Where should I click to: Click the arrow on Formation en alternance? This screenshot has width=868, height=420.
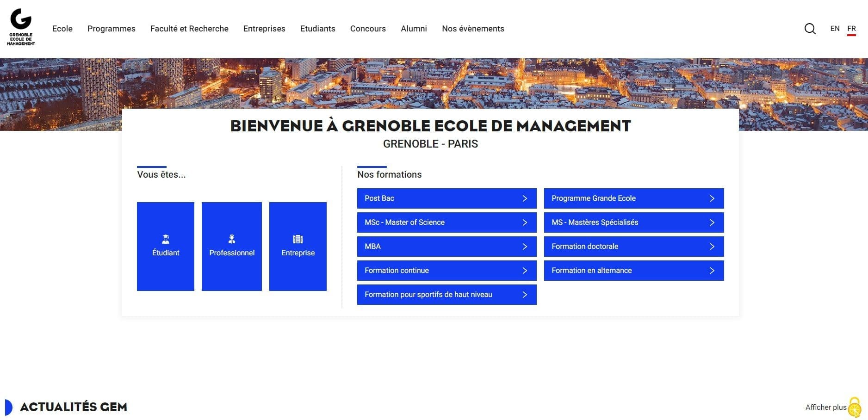tap(712, 271)
